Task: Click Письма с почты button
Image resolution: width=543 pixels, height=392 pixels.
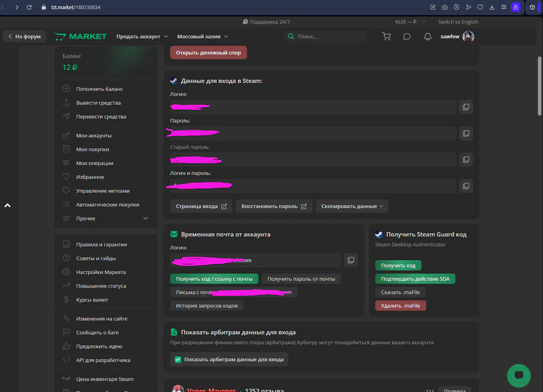Action: (x=234, y=292)
